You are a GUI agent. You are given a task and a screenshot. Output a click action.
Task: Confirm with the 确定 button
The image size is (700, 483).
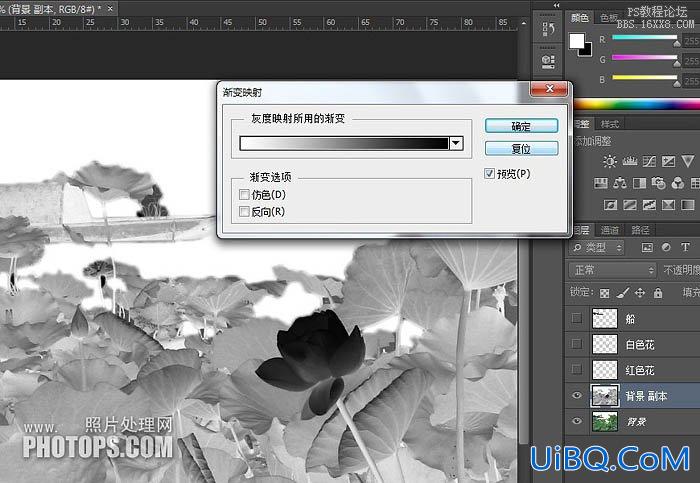tap(521, 126)
